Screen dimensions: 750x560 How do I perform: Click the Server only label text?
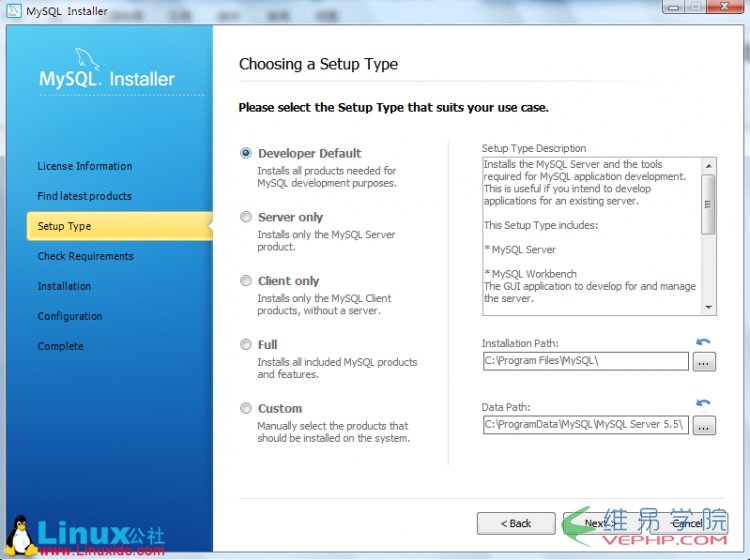(290, 217)
